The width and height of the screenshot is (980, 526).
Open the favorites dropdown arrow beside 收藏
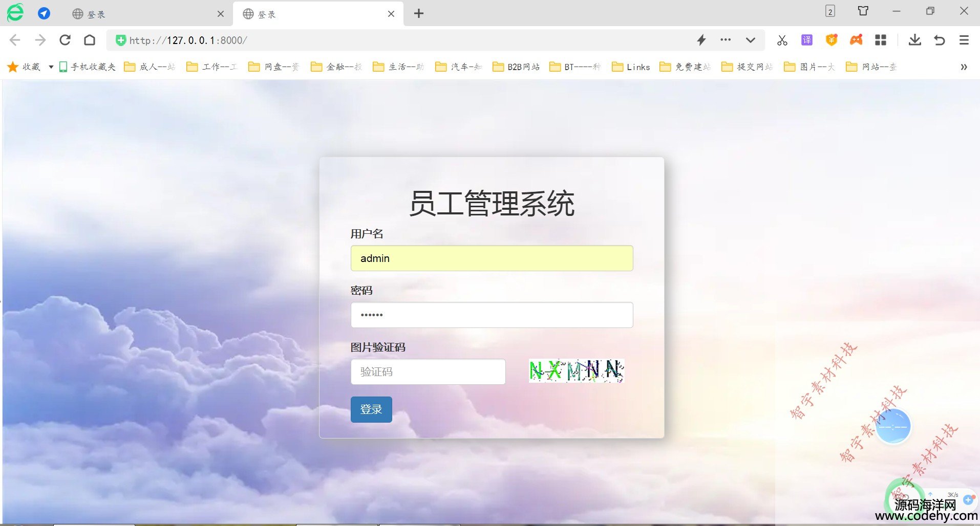point(51,67)
